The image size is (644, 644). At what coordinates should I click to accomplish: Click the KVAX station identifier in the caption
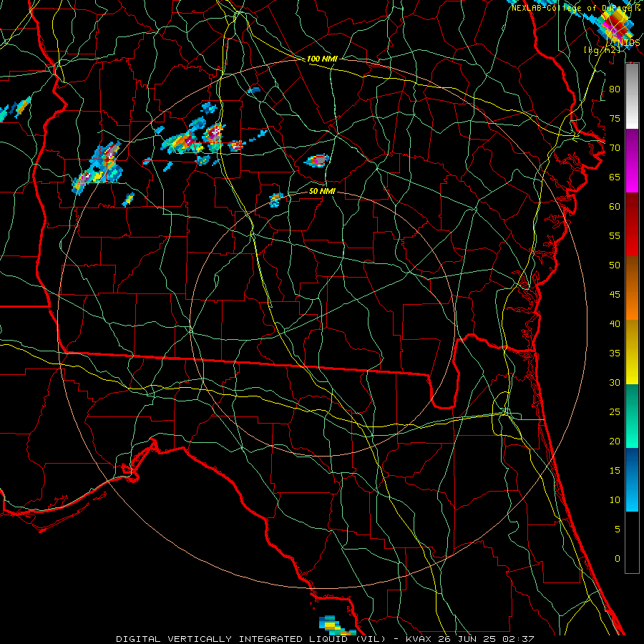point(418,639)
